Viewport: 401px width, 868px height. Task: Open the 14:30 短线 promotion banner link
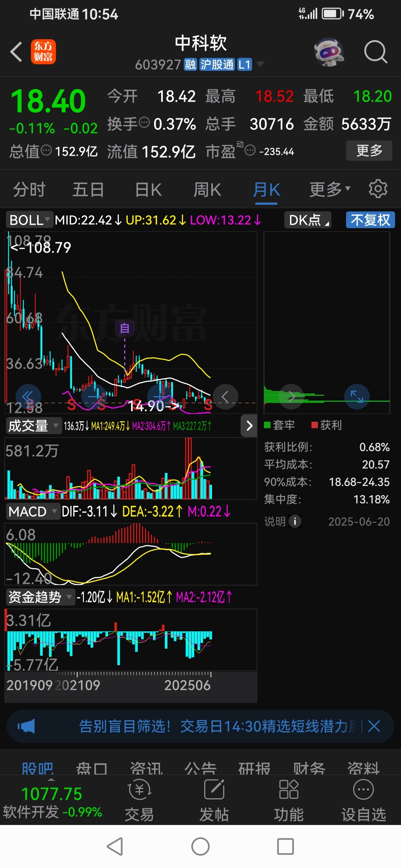point(217,726)
